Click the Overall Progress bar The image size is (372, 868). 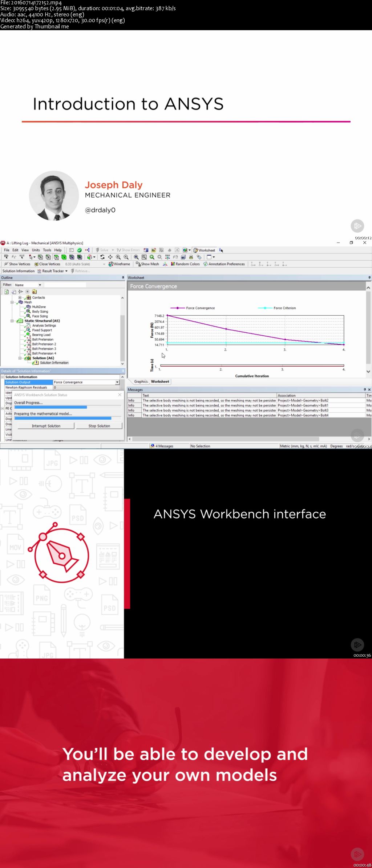pos(68,407)
